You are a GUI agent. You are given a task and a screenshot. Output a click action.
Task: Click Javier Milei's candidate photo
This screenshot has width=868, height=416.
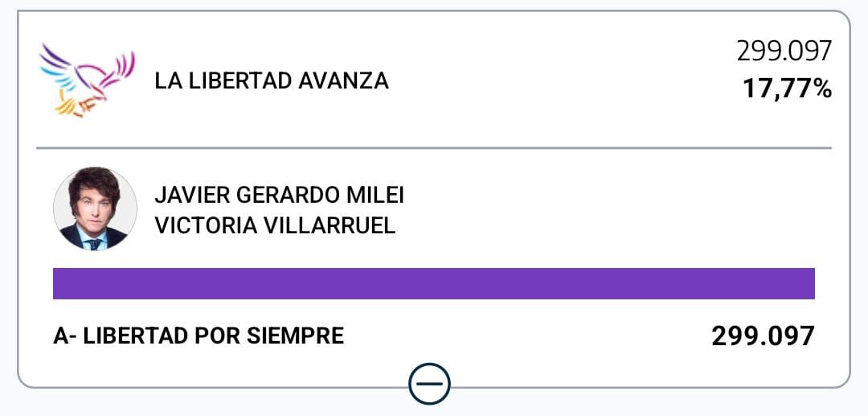click(95, 208)
